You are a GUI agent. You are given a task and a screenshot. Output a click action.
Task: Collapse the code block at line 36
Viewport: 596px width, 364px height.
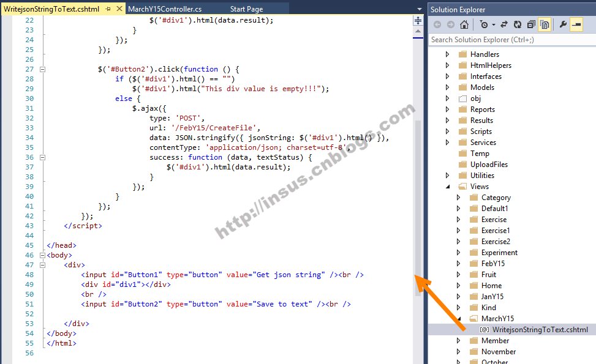[x=43, y=157]
